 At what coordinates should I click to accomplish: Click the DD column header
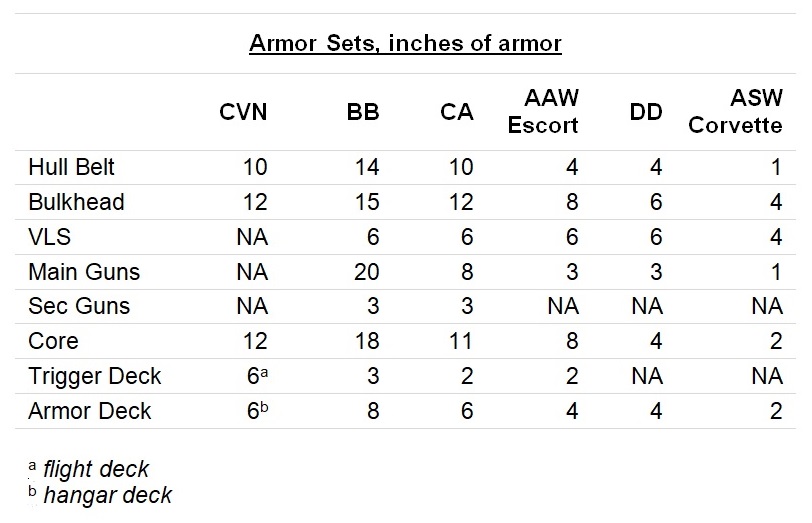click(646, 112)
